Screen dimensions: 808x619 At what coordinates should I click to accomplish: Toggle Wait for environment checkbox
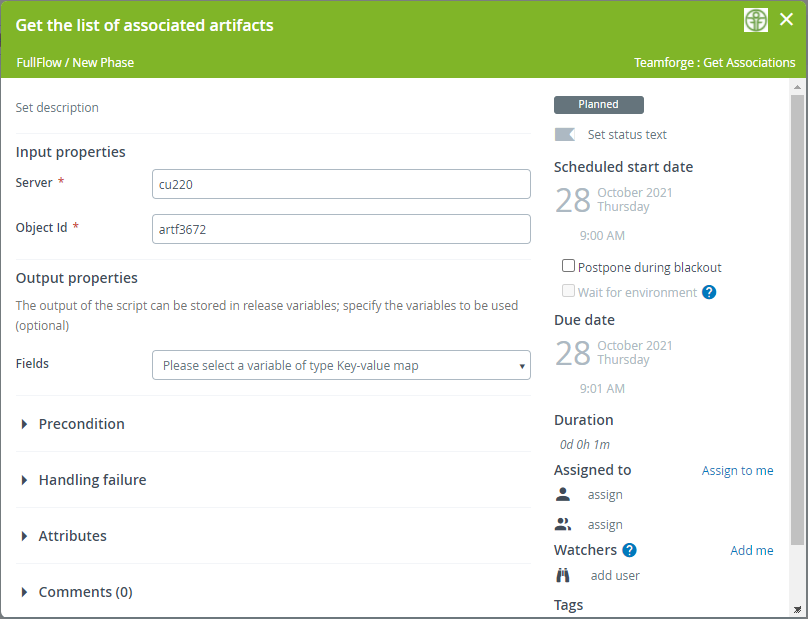tap(568, 292)
